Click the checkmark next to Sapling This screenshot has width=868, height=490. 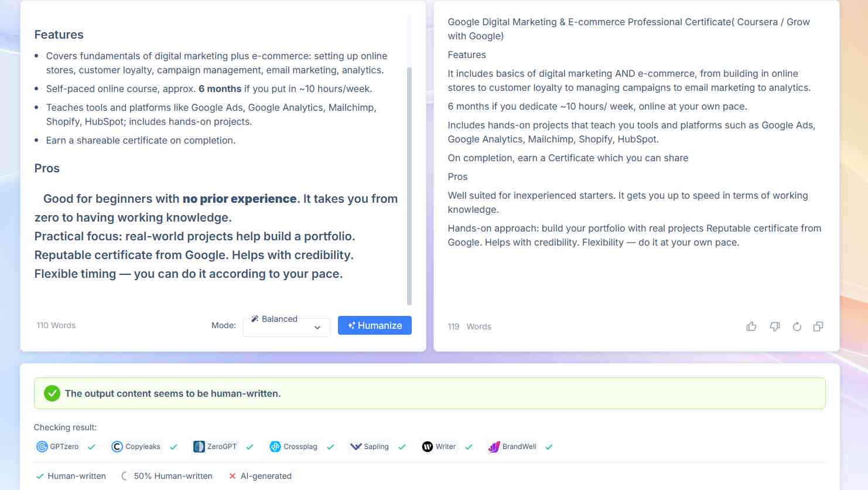click(x=402, y=447)
